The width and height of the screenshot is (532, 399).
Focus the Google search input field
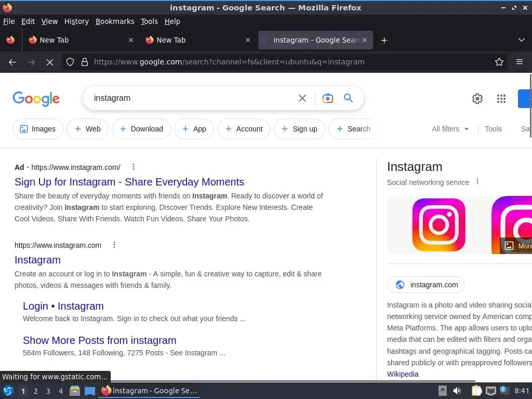click(x=193, y=98)
